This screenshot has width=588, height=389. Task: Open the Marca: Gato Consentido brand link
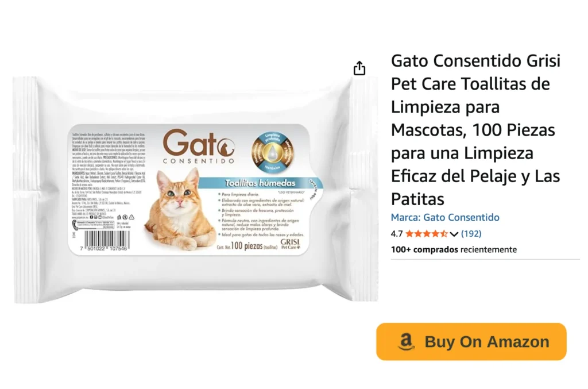(445, 217)
